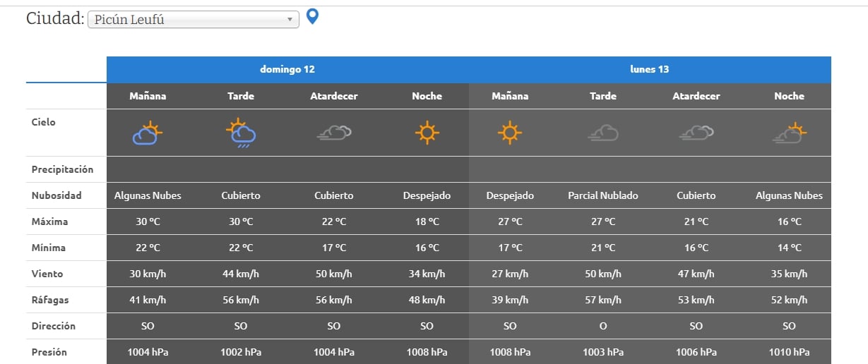Open the Ciudad dropdown showing Picún Leufú
868x364 pixels.
[x=193, y=20]
